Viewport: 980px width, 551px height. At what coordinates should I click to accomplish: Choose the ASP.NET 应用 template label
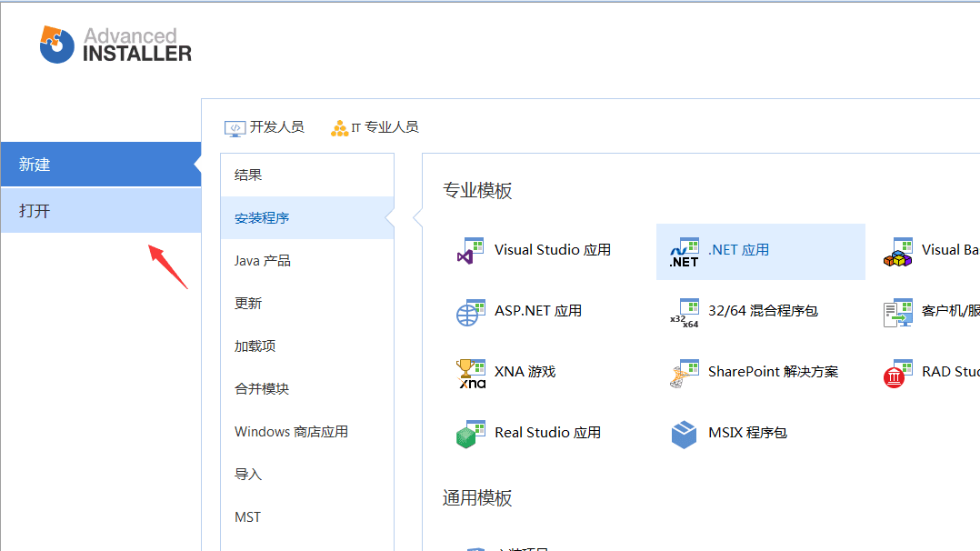[538, 311]
